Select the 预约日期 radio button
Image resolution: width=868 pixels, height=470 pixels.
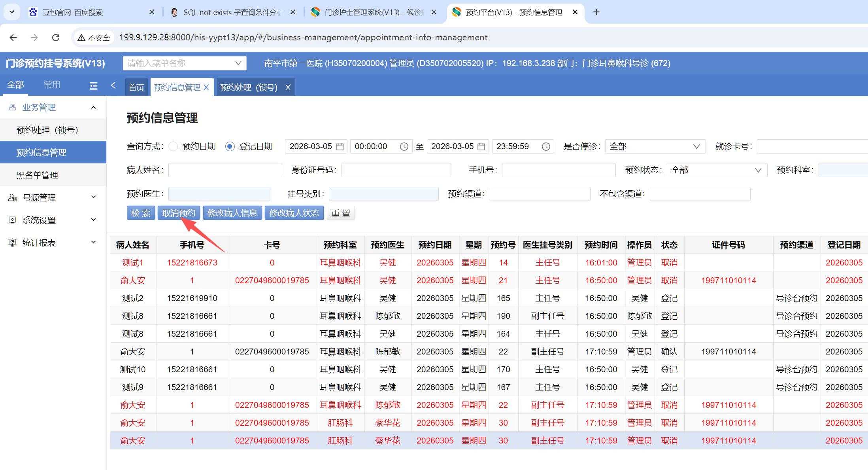pos(173,147)
